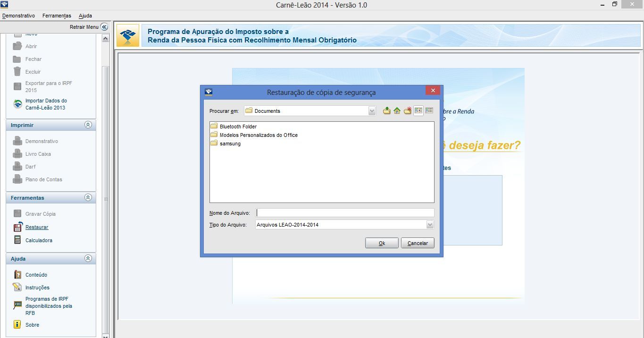Click Importar Dados do Carnê-Leão 2013 icon
This screenshot has width=644, height=338.
point(17,104)
